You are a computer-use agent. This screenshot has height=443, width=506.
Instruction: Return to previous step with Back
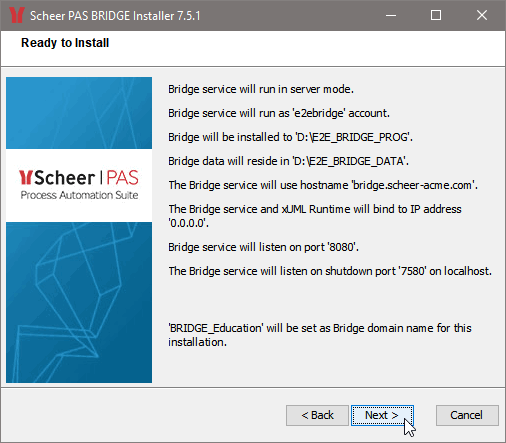click(x=317, y=415)
